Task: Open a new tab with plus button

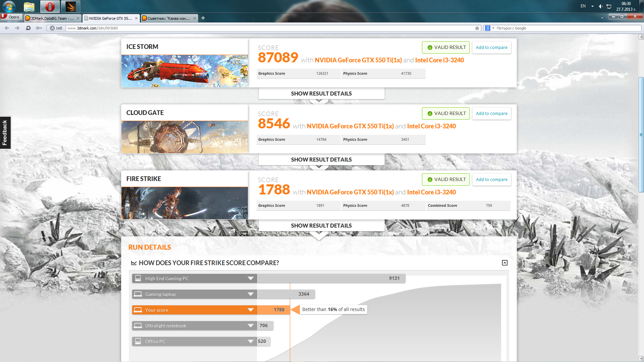Action: (203, 18)
